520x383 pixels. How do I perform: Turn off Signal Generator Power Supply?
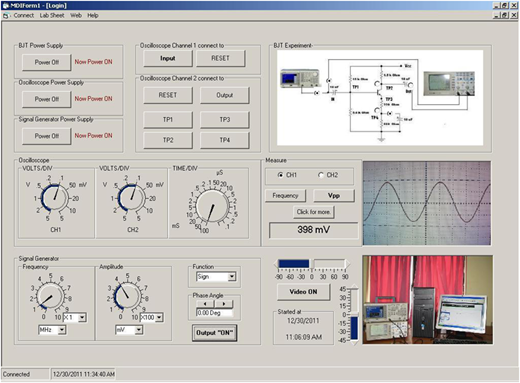click(x=47, y=136)
